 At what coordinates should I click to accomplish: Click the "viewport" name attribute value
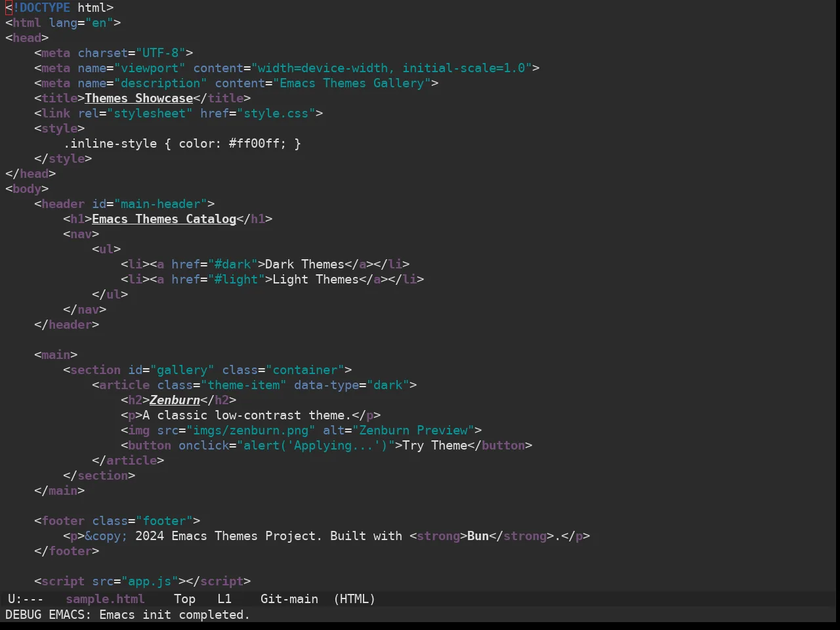pos(150,68)
